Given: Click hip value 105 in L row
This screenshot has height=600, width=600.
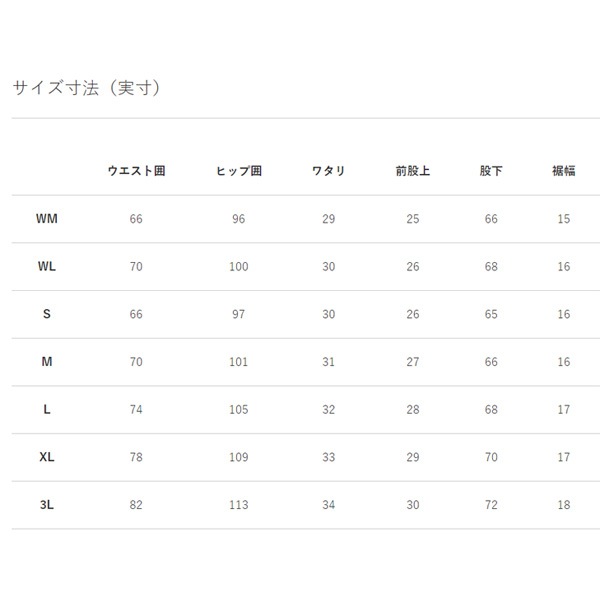Looking at the screenshot, I should click(238, 410).
